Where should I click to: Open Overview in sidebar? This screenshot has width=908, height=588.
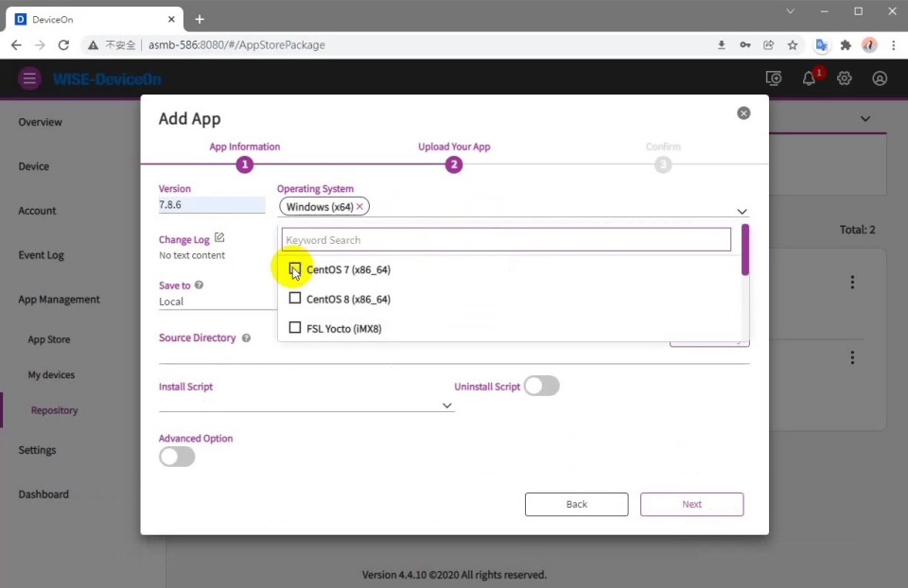click(40, 122)
